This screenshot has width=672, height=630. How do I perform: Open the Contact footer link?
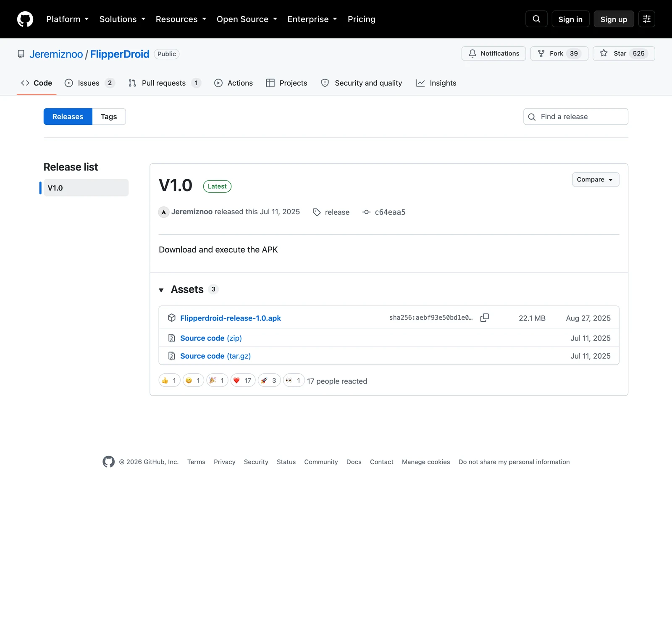(381, 462)
